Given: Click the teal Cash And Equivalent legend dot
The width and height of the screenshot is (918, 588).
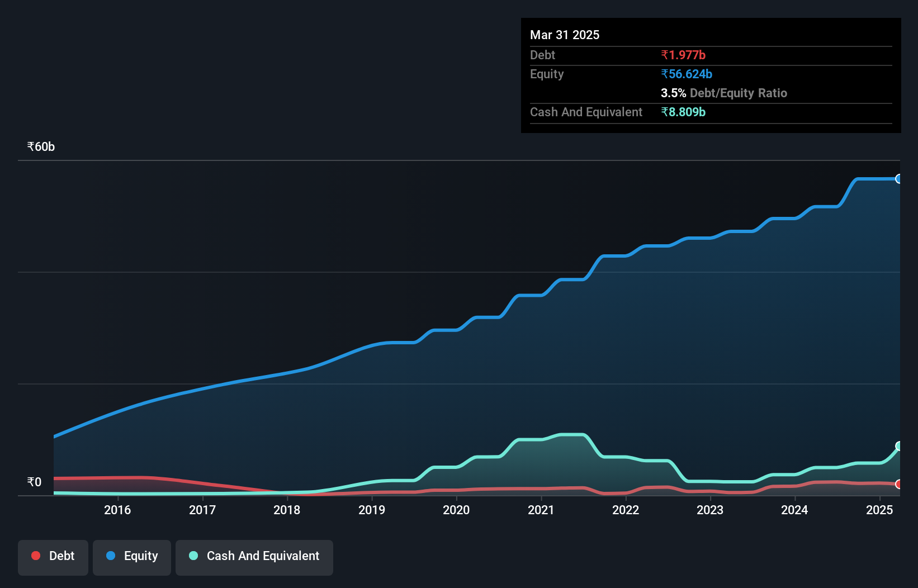Looking at the screenshot, I should pos(193,556).
